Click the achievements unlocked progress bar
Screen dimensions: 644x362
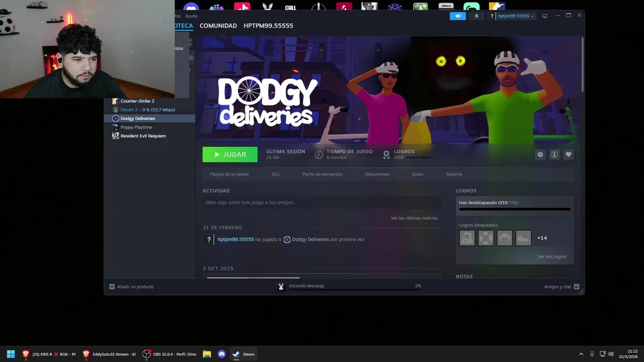[x=515, y=209]
